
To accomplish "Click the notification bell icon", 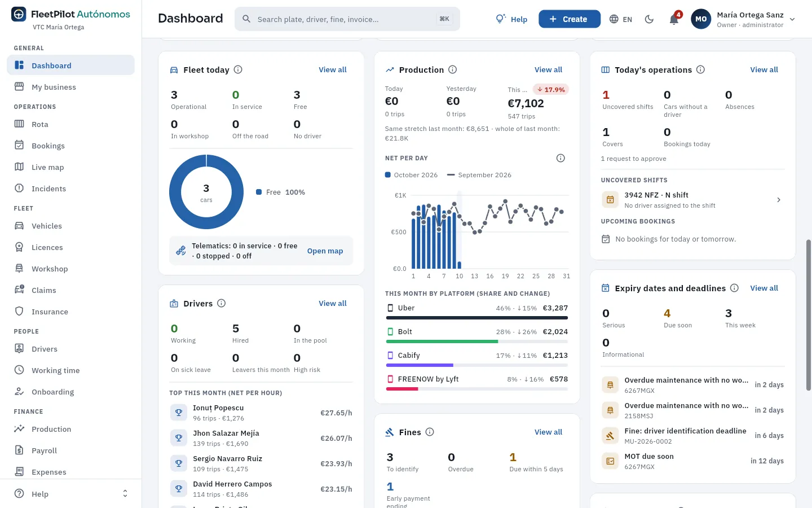I will (674, 19).
